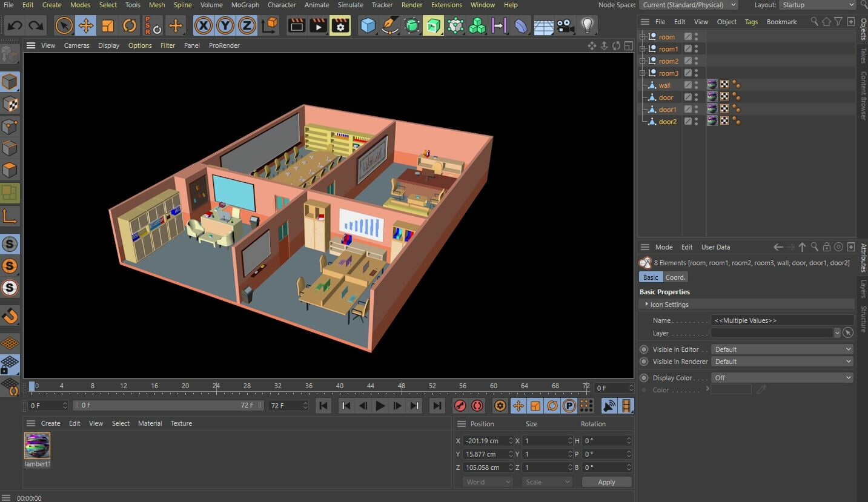The image size is (868, 502).
Task: Open the Visible in Renderer dropdown
Action: click(781, 362)
